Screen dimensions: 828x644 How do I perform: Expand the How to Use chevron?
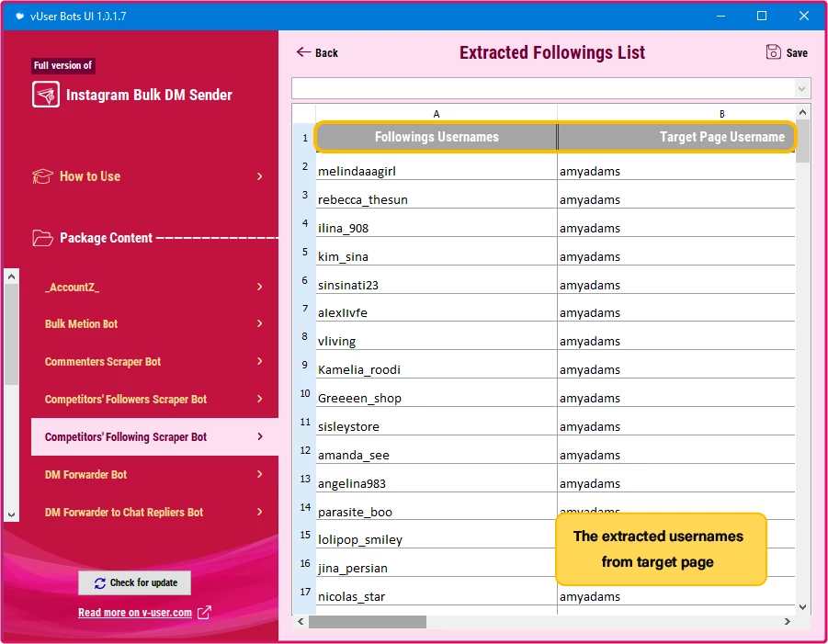point(260,176)
